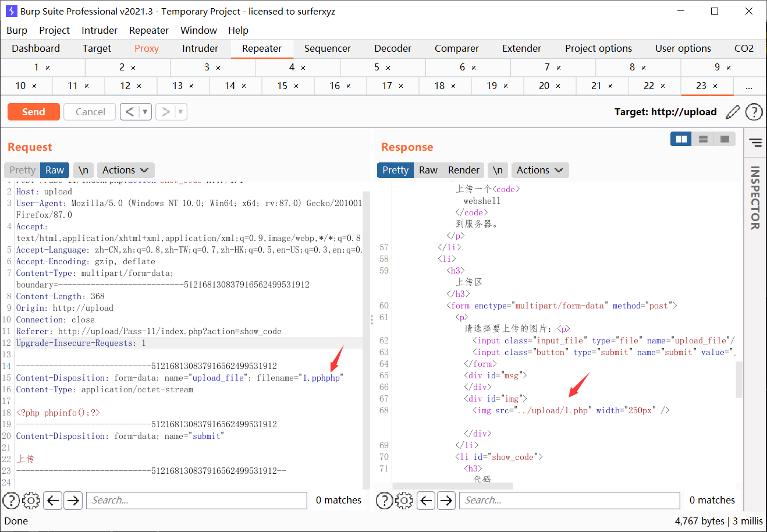This screenshot has height=532, width=767.
Task: Open request Actions dropdown
Action: (126, 170)
